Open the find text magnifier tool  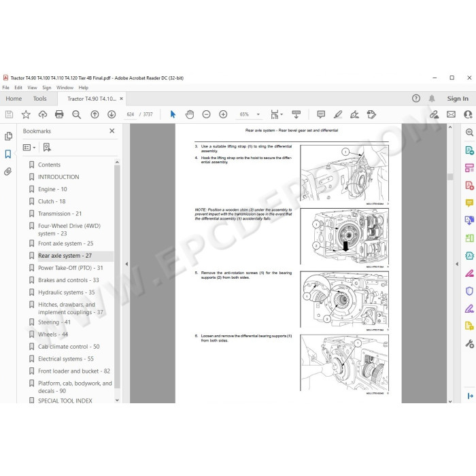pyautogui.click(x=76, y=114)
